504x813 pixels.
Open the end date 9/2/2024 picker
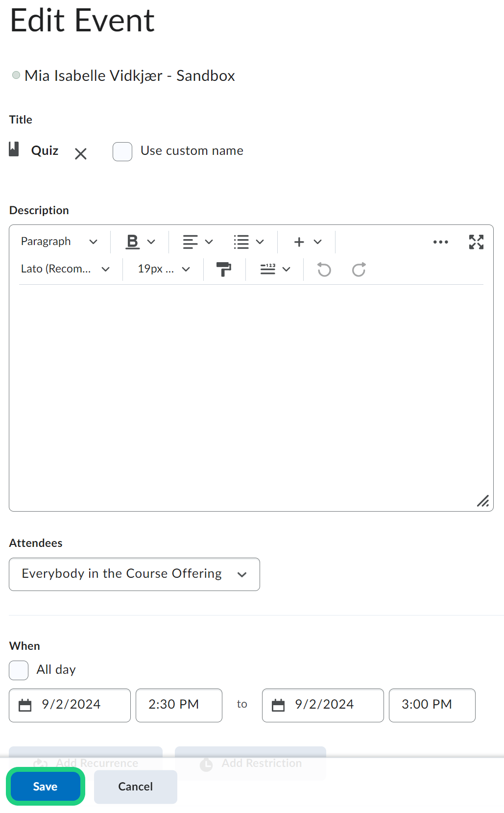[323, 705]
